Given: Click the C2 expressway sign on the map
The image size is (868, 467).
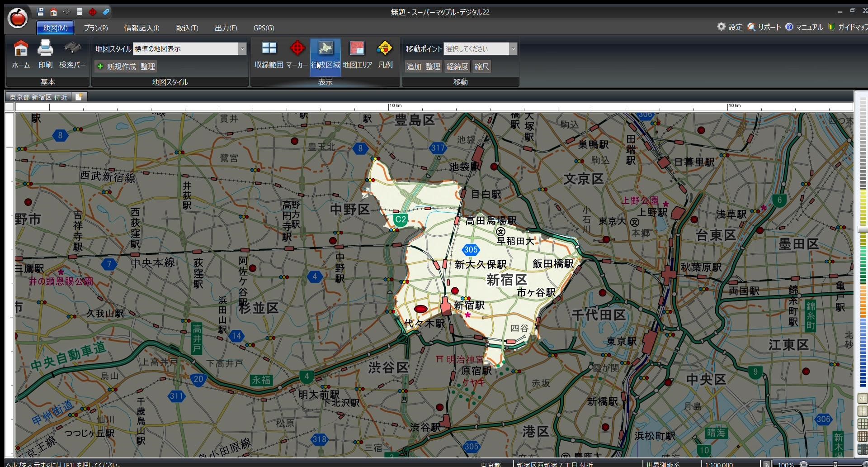Looking at the screenshot, I should pyautogui.click(x=401, y=220).
